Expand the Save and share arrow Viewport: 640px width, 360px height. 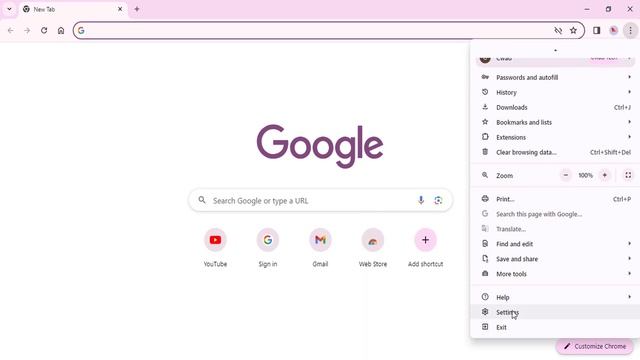pos(629,259)
